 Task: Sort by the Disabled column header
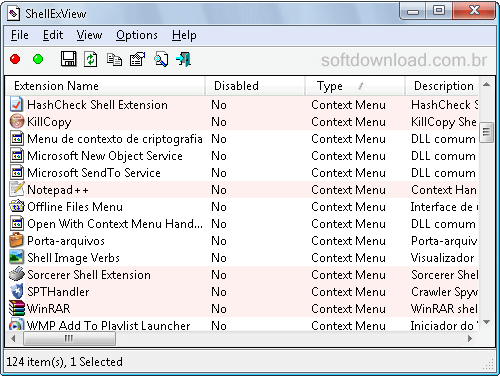(255, 86)
